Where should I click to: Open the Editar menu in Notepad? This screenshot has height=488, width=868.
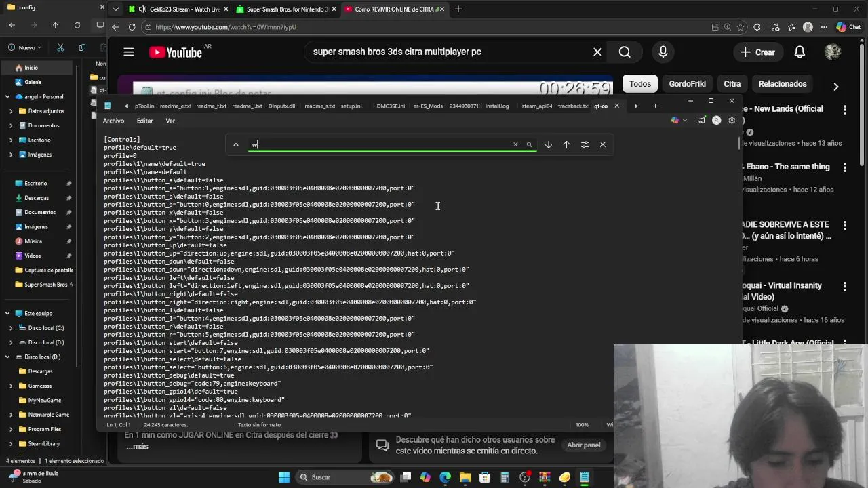(144, 121)
